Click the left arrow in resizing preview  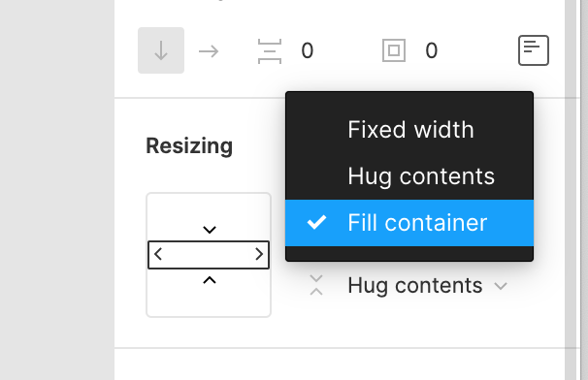(x=158, y=254)
